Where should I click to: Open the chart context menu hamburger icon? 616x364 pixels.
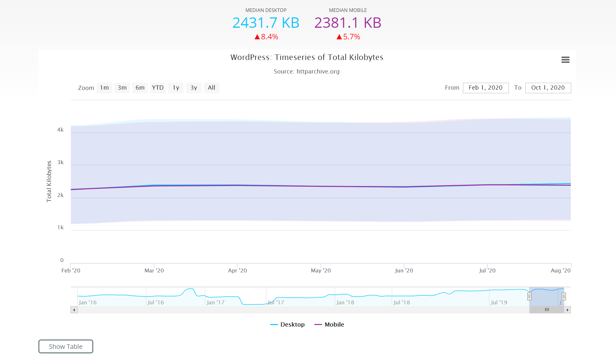point(565,60)
